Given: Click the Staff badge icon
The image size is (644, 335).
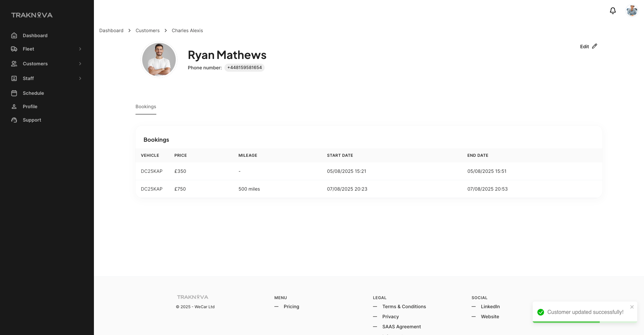Looking at the screenshot, I should (14, 78).
